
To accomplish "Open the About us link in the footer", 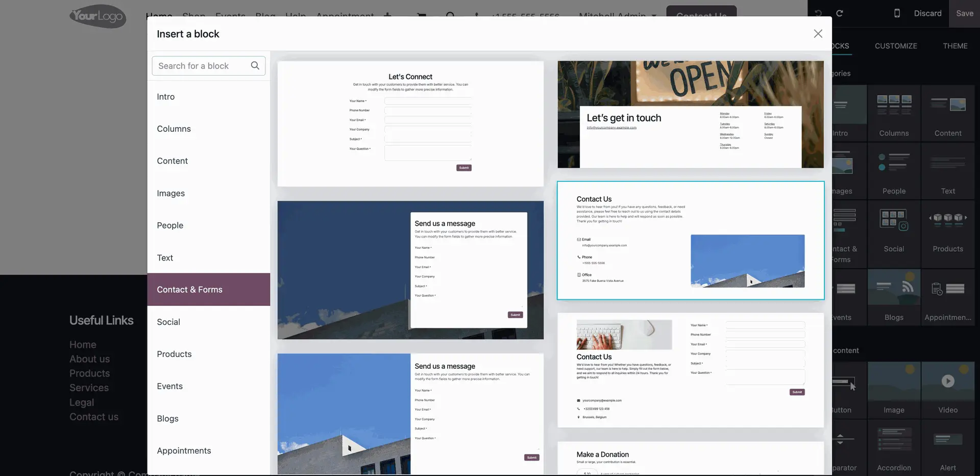I will [89, 359].
